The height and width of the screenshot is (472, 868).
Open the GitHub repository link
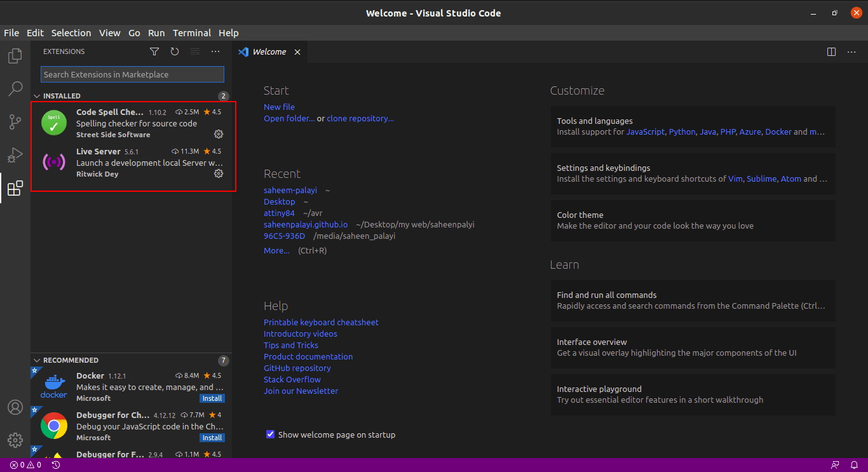pos(297,368)
